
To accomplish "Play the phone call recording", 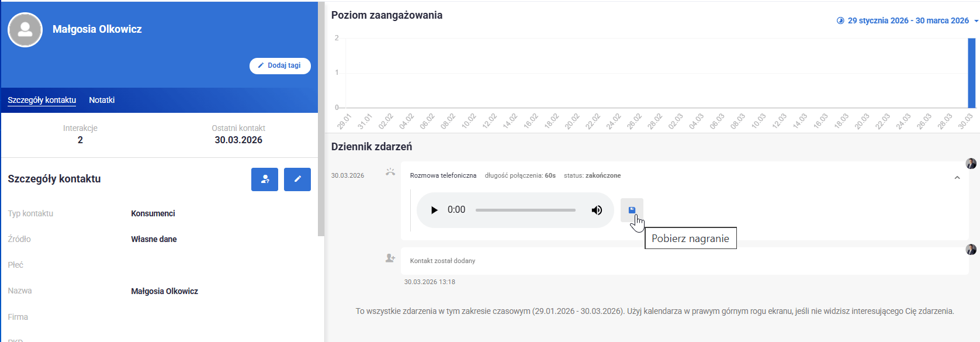I will click(x=434, y=210).
